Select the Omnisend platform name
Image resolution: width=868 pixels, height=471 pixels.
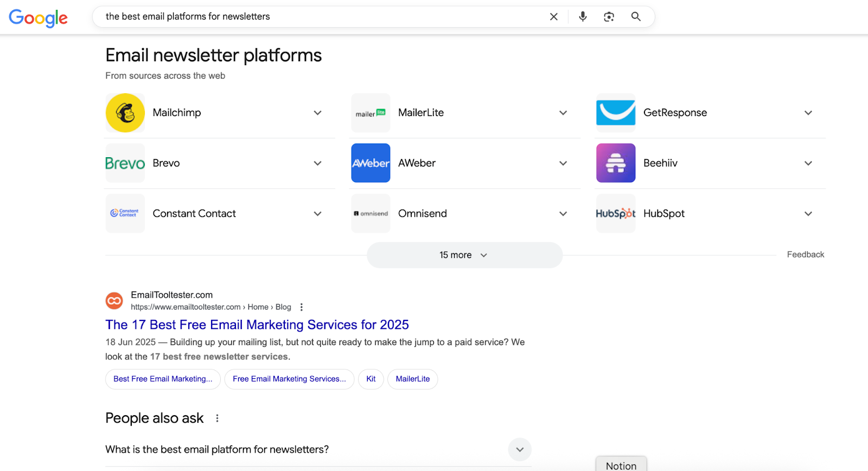pyautogui.click(x=423, y=214)
